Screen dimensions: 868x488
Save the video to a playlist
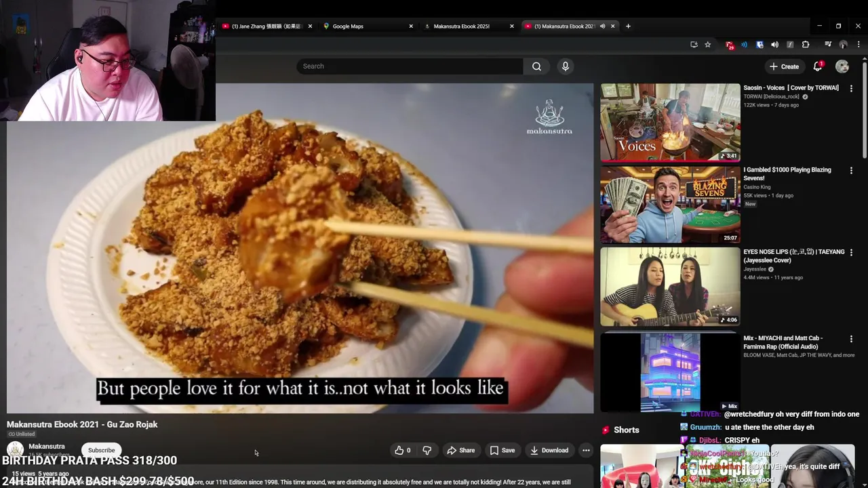click(x=502, y=450)
